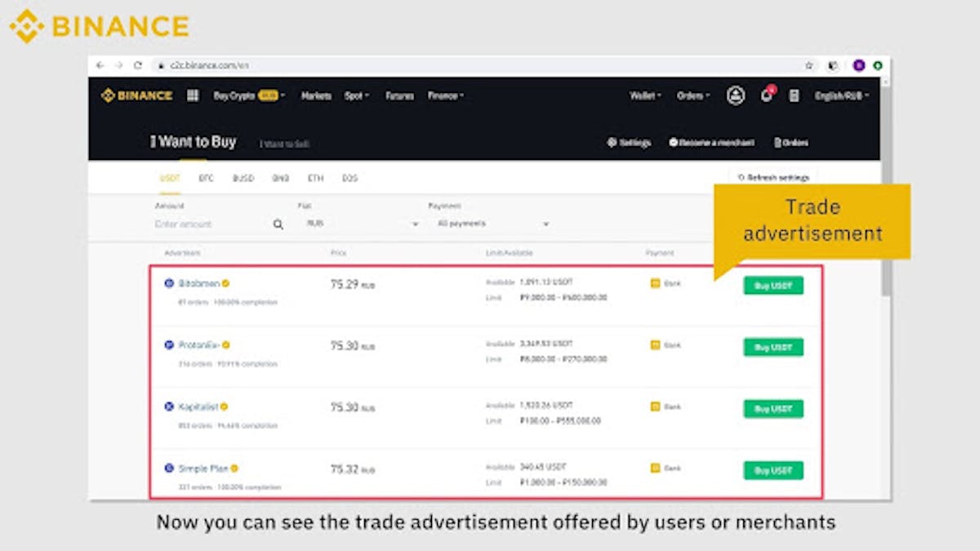Expand the Spot dropdown menu

click(357, 96)
